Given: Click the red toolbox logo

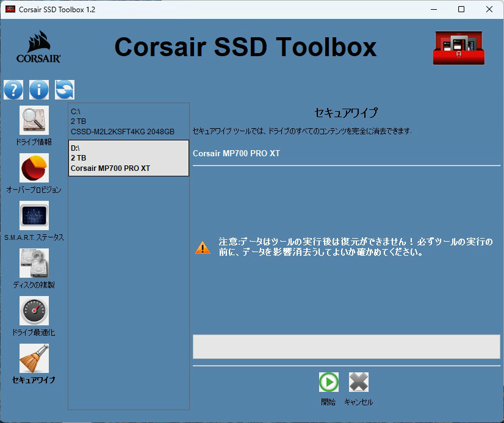Looking at the screenshot, I should (x=458, y=48).
